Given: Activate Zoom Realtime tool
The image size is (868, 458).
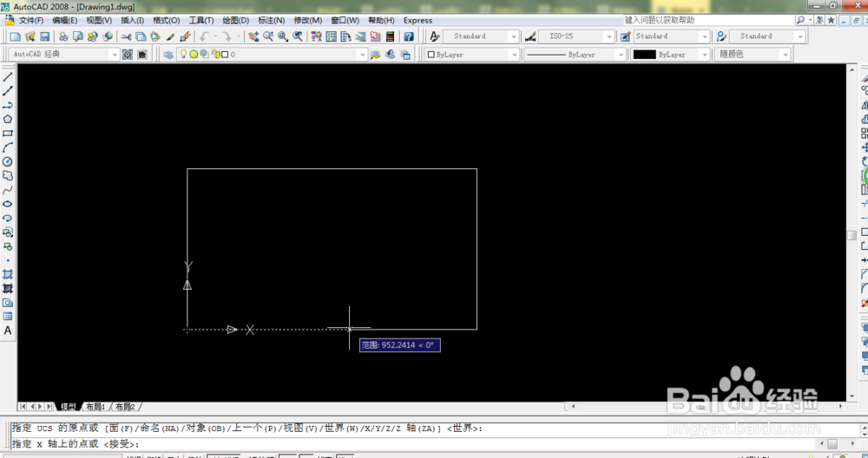Looking at the screenshot, I should pos(268,36).
